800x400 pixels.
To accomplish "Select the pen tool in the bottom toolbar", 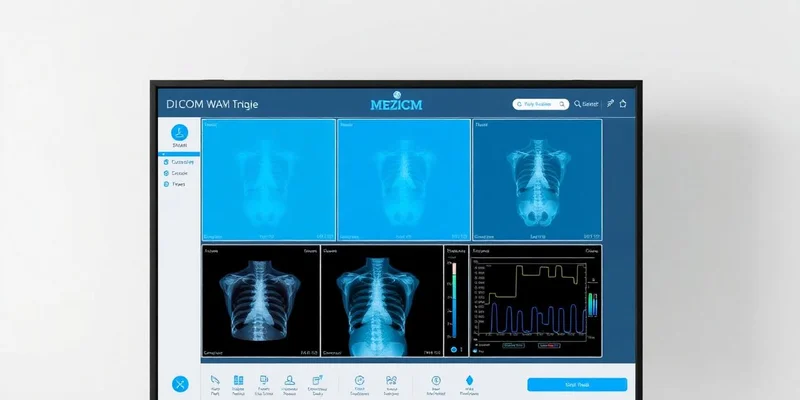I will click(215, 380).
